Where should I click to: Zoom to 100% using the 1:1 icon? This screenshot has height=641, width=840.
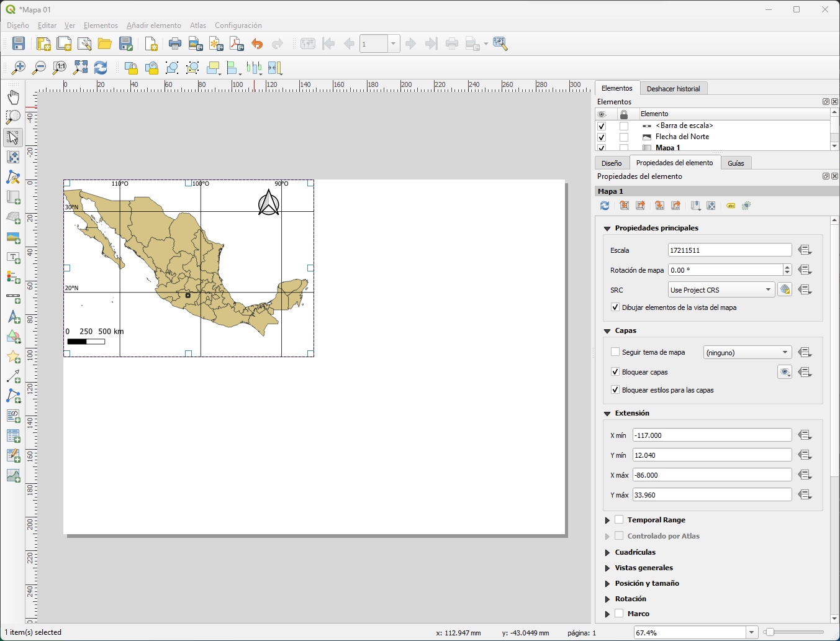point(60,68)
